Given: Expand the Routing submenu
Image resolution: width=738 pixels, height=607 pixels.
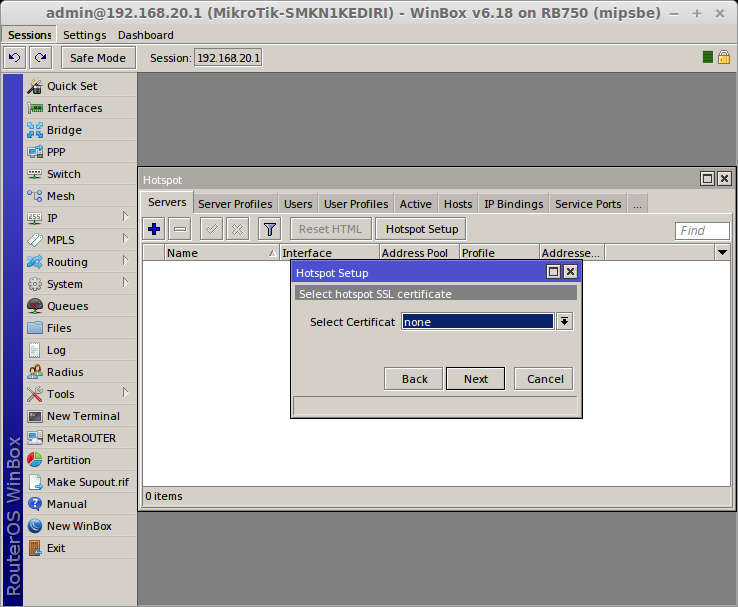Looking at the screenshot, I should (125, 261).
